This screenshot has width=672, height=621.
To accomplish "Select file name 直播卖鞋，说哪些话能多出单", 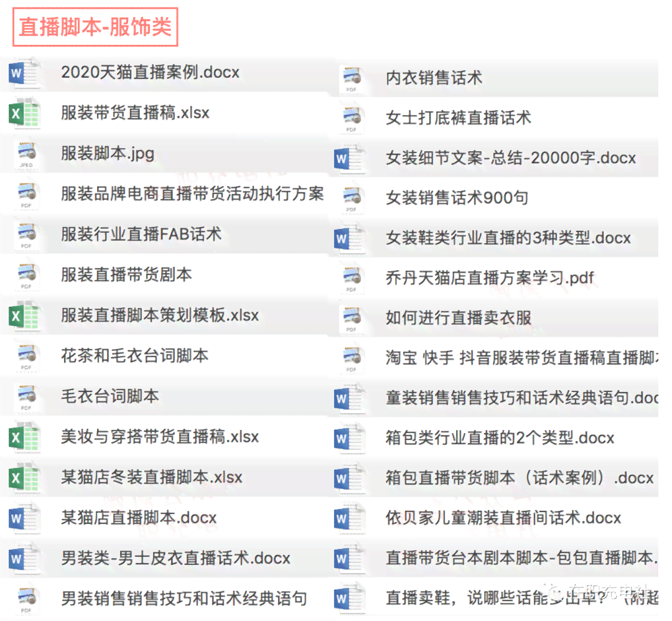I will pyautogui.click(x=521, y=598).
